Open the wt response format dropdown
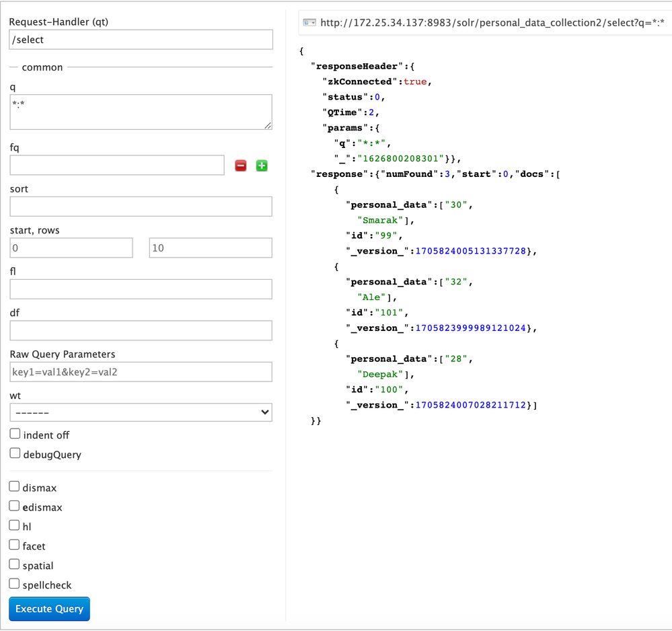This screenshot has width=672, height=631. (x=141, y=412)
